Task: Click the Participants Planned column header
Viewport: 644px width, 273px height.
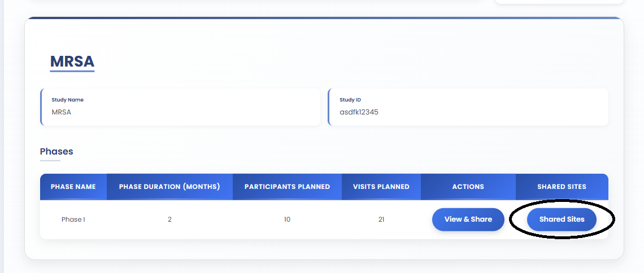Action: [287, 187]
